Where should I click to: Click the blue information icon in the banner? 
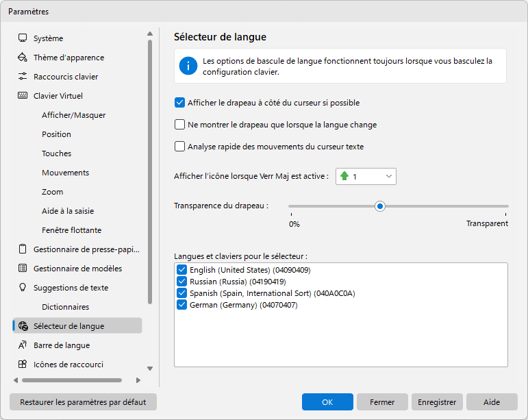188,66
